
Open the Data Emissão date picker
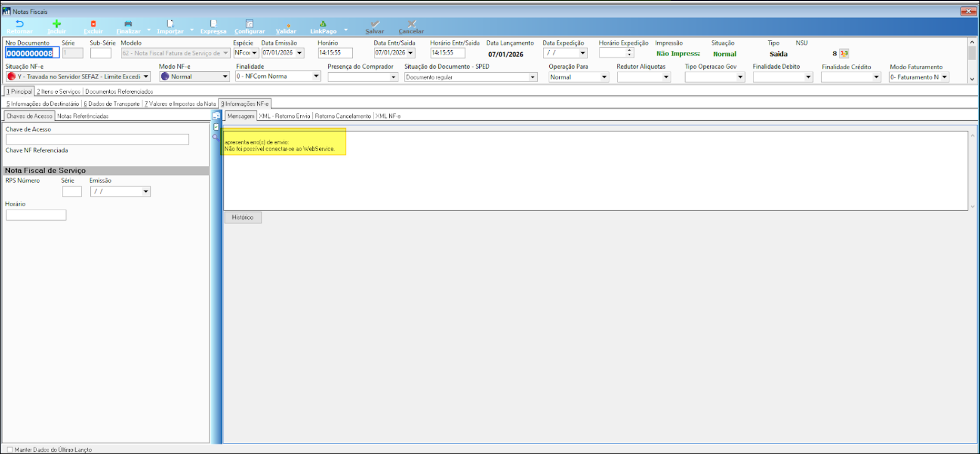[x=299, y=53]
